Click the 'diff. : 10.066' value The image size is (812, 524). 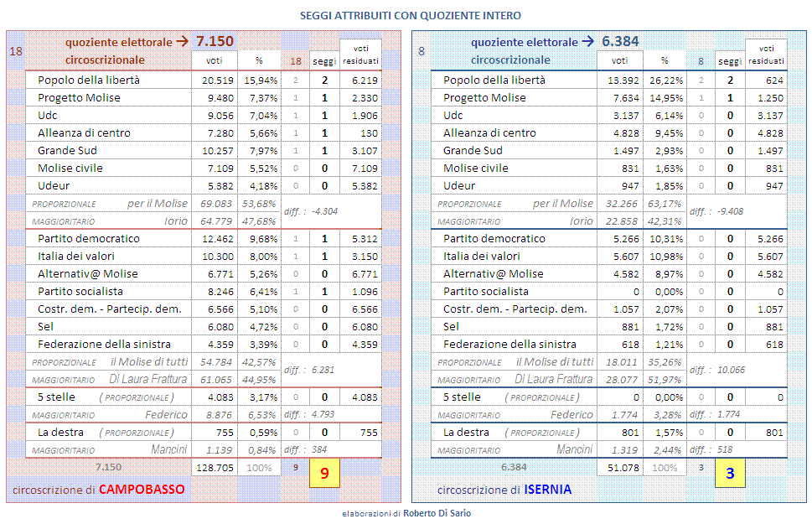click(x=717, y=370)
